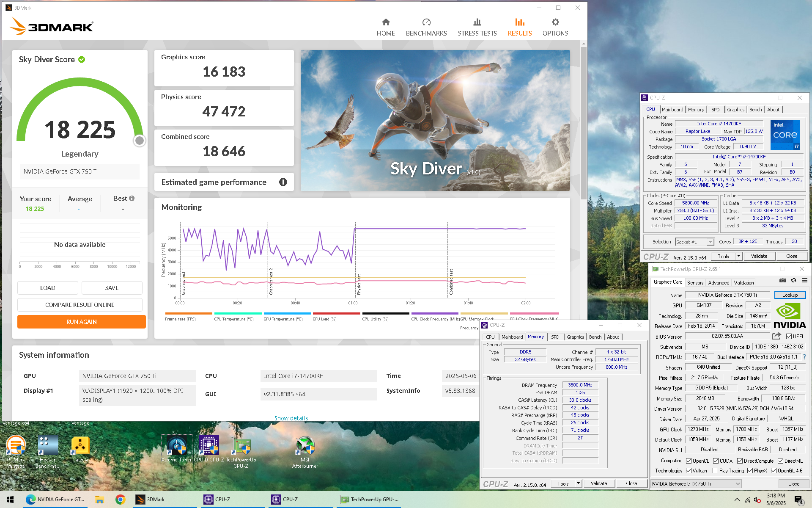This screenshot has height=508, width=812.
Task: Click Close button in GPU-Z window
Action: [794, 483]
